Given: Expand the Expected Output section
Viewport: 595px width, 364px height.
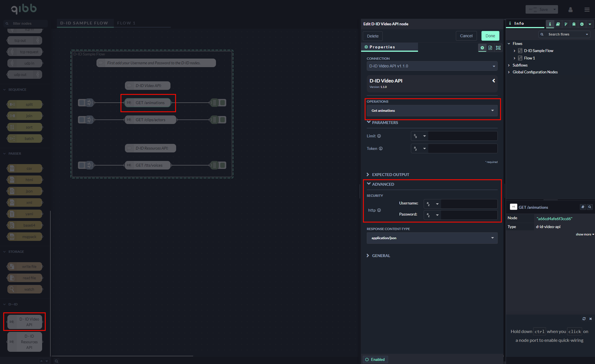Looking at the screenshot, I should (390, 175).
